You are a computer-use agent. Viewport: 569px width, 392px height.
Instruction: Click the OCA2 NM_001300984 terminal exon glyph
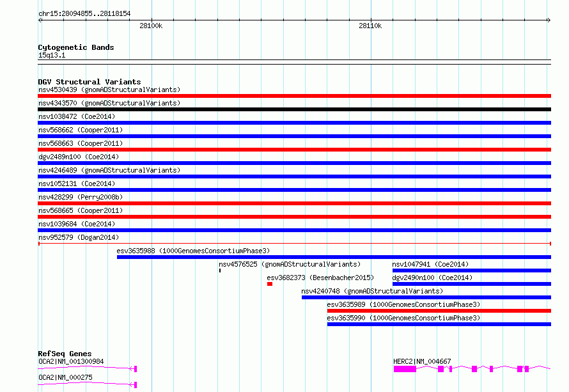[136, 369]
